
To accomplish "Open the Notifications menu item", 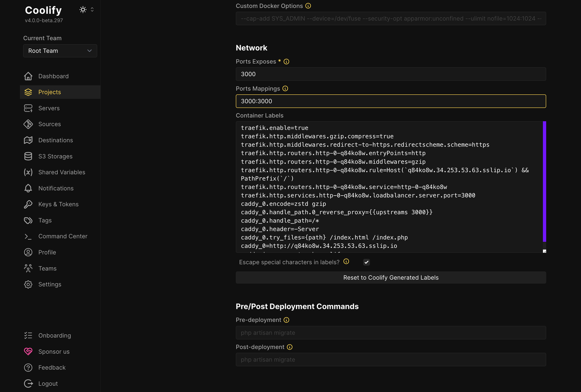I will 55,188.
